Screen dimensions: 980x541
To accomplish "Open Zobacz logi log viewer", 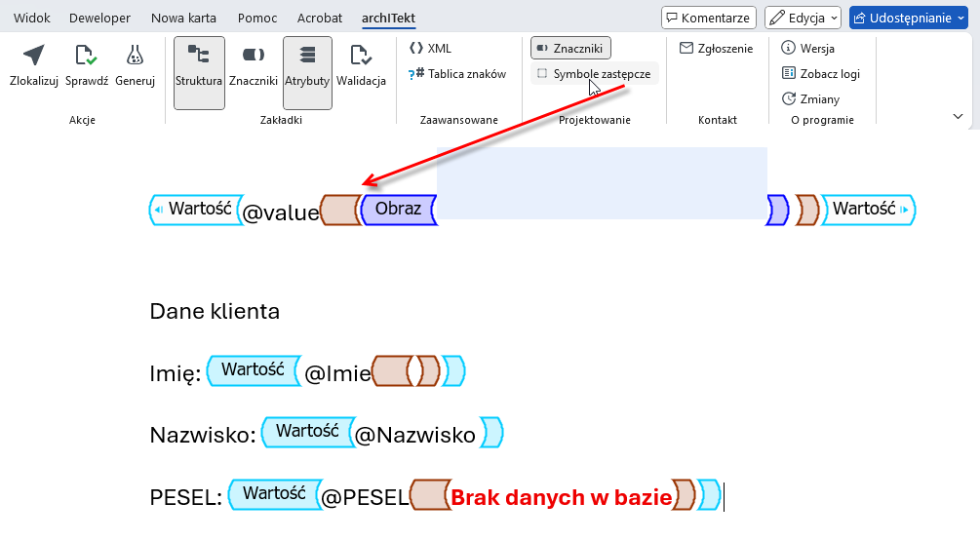I will 821,74.
